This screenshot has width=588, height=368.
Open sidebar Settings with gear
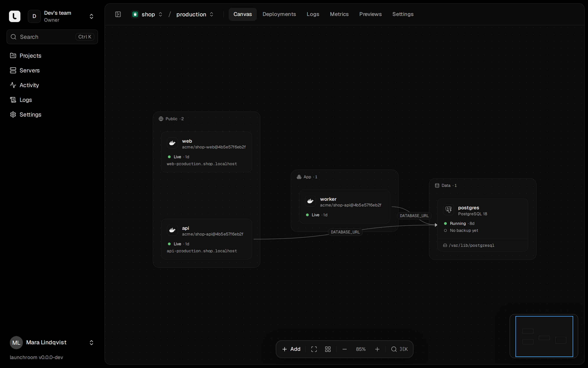52,115
